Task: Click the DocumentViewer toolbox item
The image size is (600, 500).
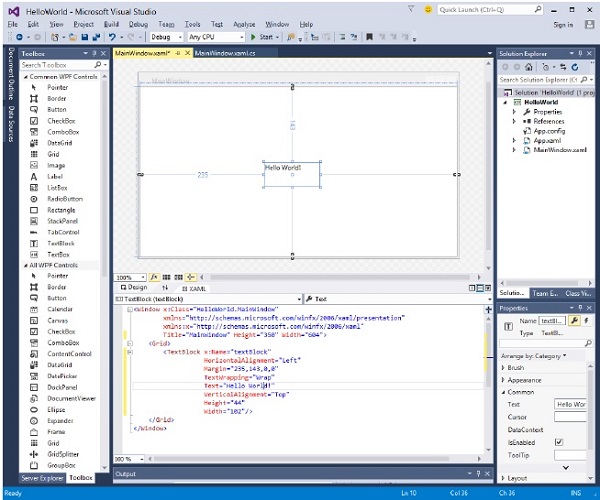Action: click(x=70, y=398)
